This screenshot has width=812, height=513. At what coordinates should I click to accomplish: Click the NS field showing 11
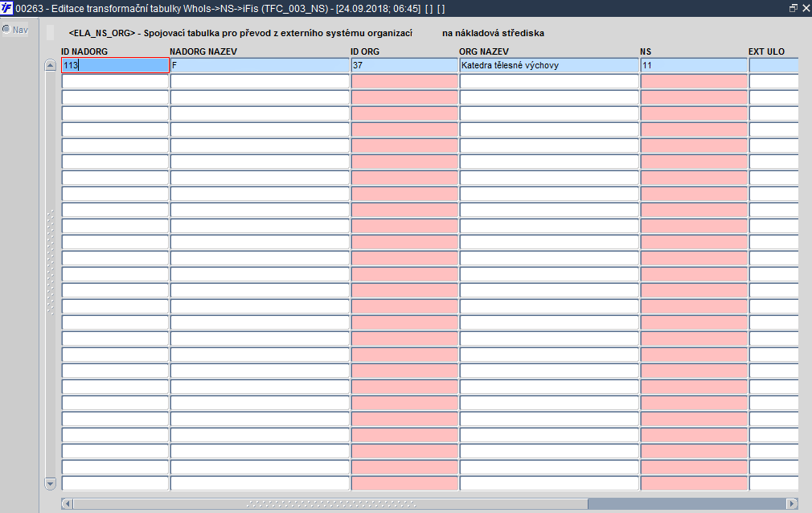pyautogui.click(x=694, y=65)
